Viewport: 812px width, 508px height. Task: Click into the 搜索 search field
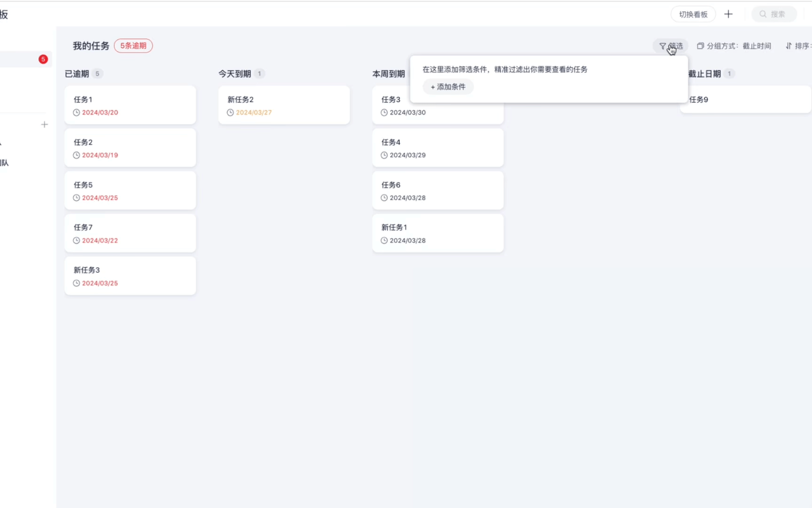click(x=778, y=14)
